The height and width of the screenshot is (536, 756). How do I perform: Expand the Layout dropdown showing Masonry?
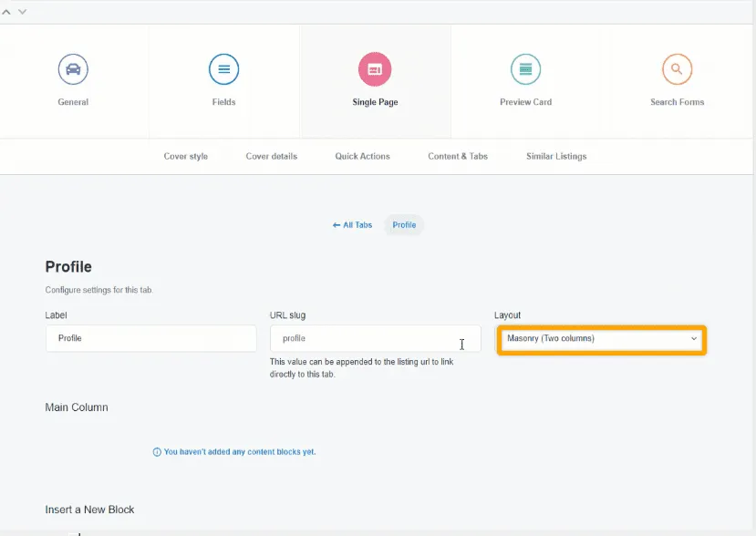tap(601, 339)
